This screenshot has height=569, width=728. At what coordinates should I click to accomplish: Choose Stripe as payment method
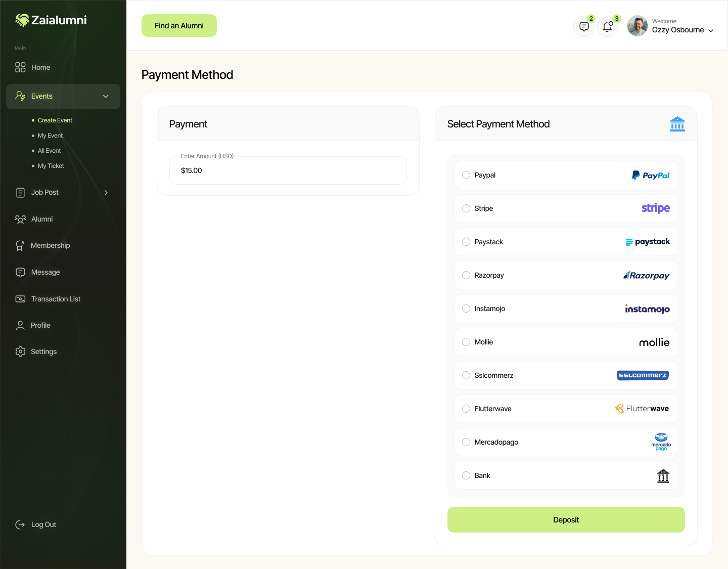466,208
